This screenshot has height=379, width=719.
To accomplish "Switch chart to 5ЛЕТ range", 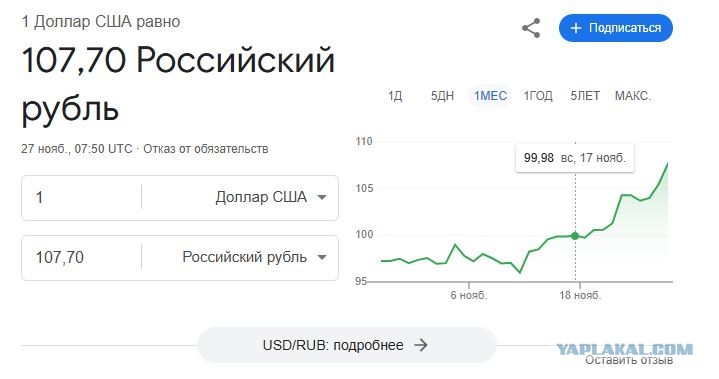I will pyautogui.click(x=585, y=96).
